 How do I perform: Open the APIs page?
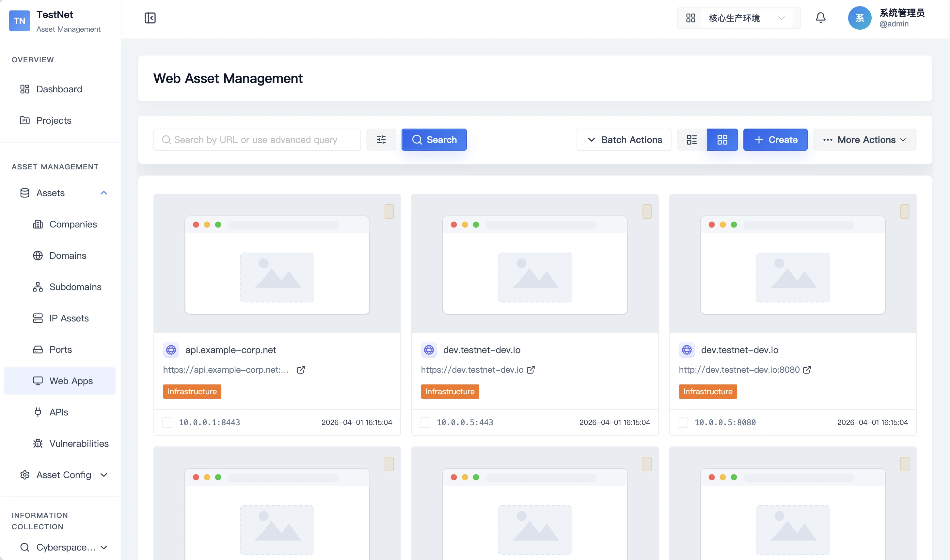[60, 412]
